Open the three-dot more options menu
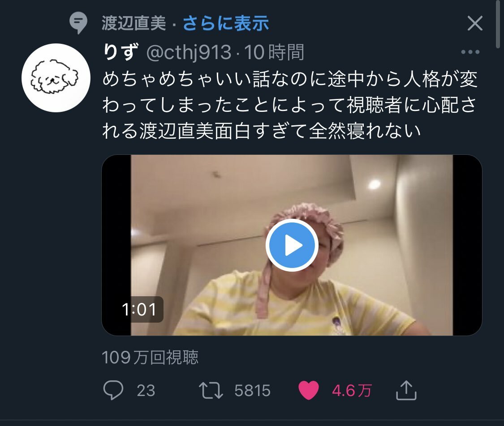Viewport: 504px width, 426px height. (x=470, y=52)
